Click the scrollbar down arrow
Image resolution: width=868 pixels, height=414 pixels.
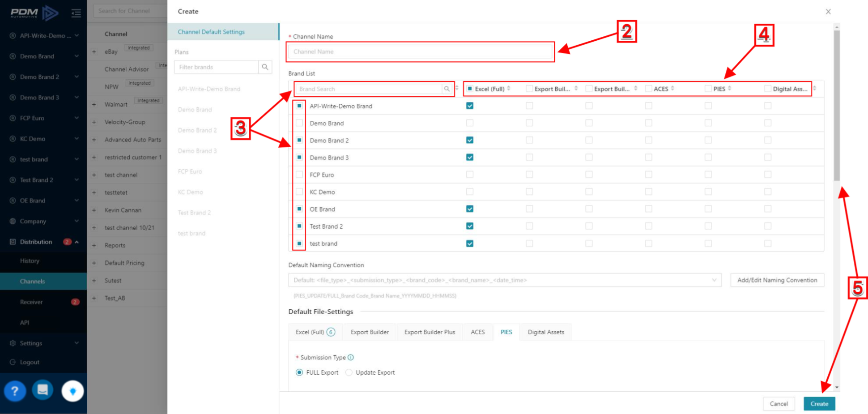click(837, 388)
